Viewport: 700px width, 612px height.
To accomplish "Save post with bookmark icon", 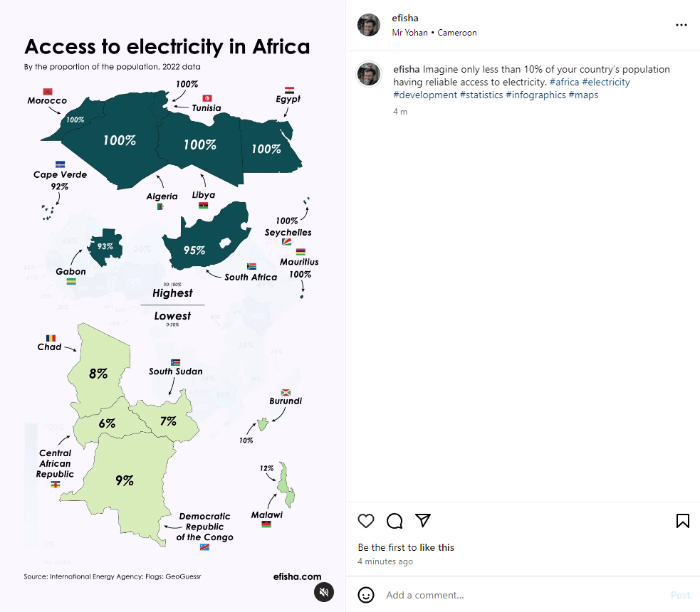I will (682, 521).
